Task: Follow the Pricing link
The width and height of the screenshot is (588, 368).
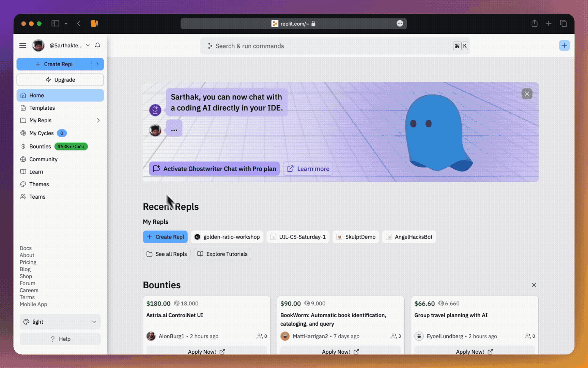Action: [28, 262]
